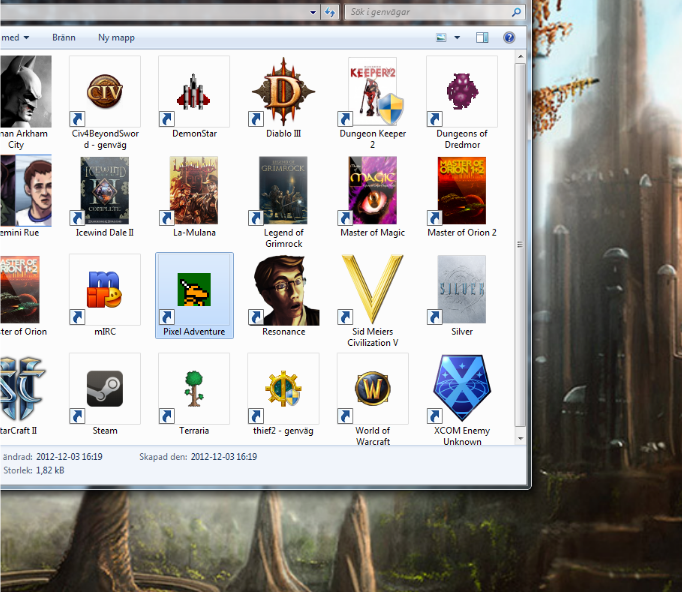Select the Steam shortcut icon
682x592 pixels.
click(x=105, y=388)
